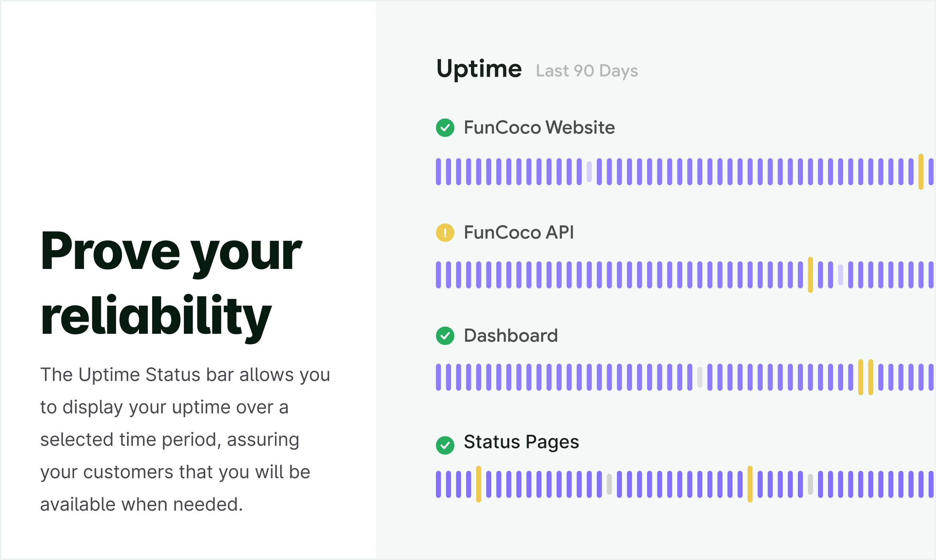Click first of two yellow bars in Dashboard row
936x560 pixels.
(x=860, y=377)
